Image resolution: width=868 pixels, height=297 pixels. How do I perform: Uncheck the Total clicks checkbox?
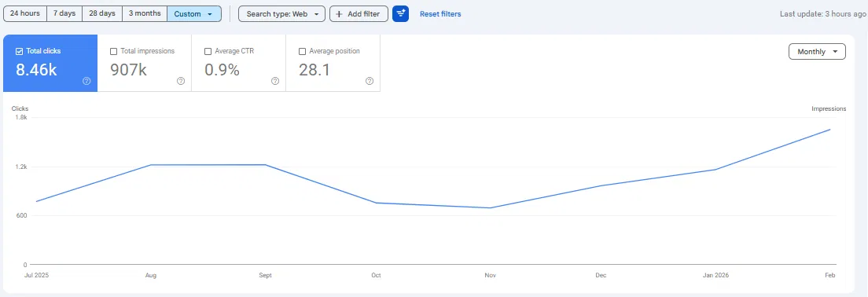(x=20, y=51)
